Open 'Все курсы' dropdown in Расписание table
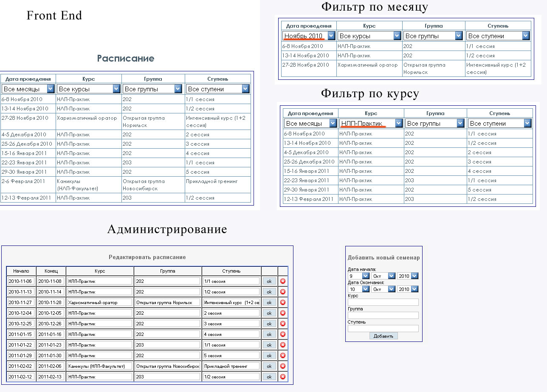Screen dimensions: 547x392 [89, 89]
